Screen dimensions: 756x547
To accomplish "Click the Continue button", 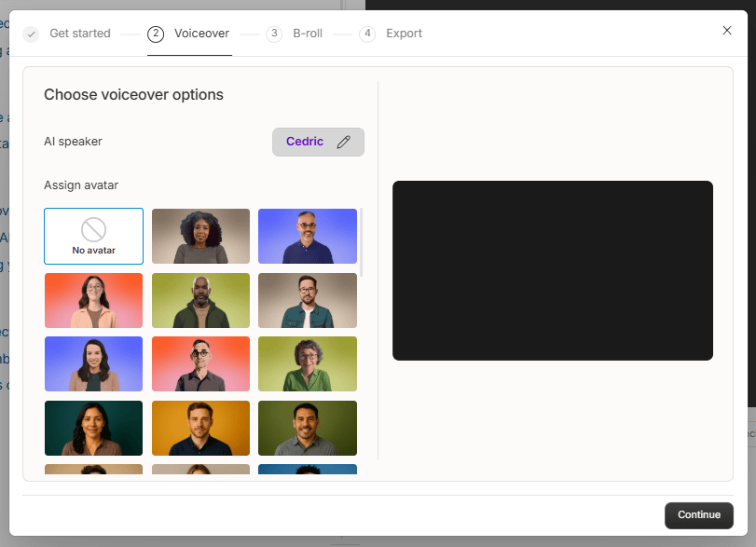I will click(698, 515).
